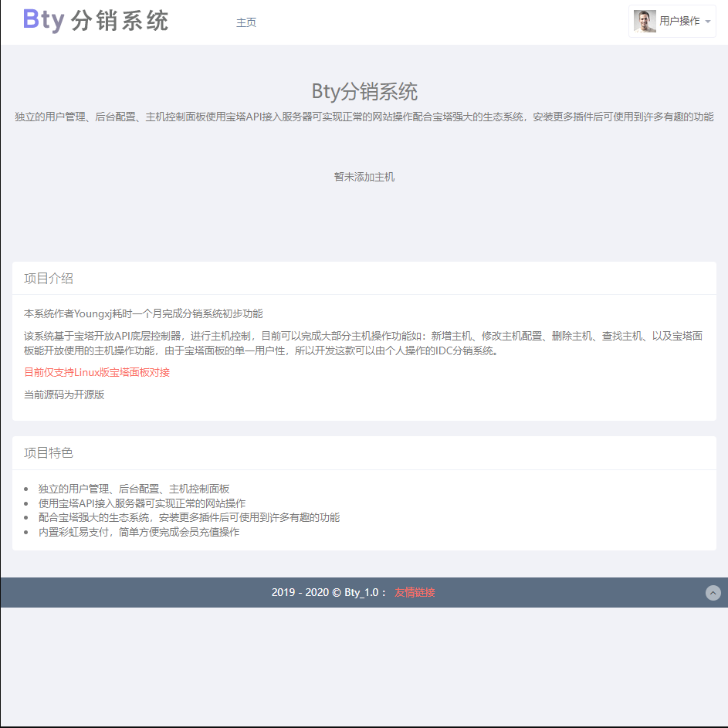Click the Bty分销系统 page heading

(364, 91)
